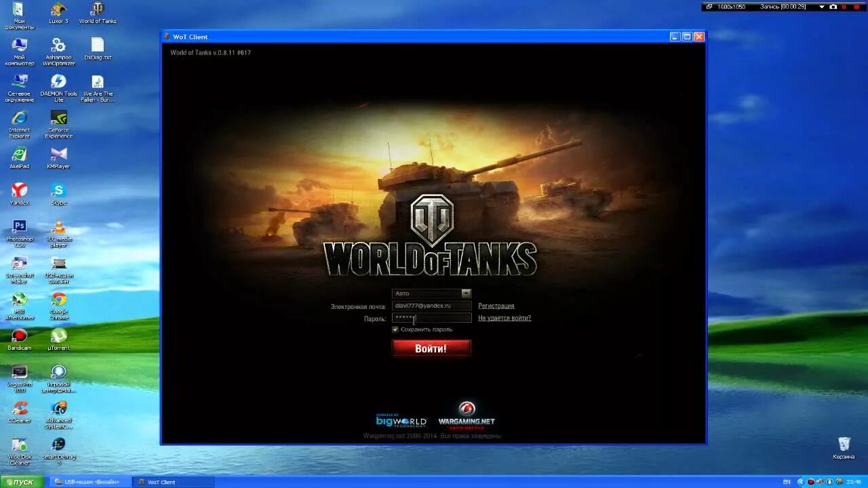Launch the Wise Disk Cleaner shortcut
The image size is (868, 488).
tap(19, 452)
